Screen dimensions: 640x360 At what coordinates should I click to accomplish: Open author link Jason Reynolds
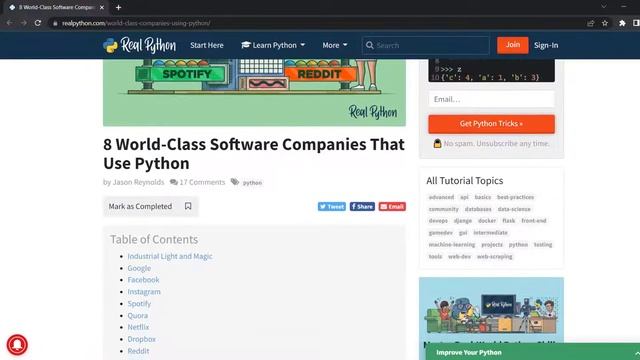(x=138, y=182)
